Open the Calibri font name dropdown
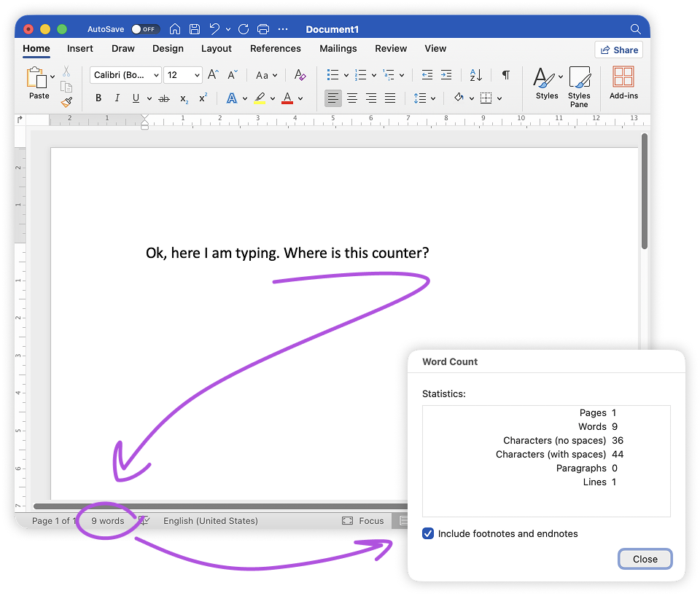This screenshot has height=596, width=700. [x=125, y=75]
